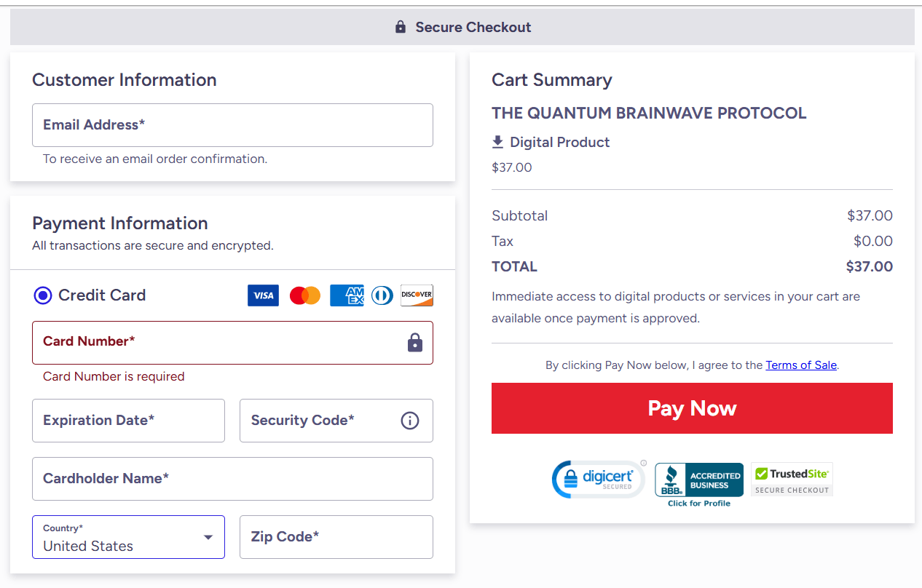Click the Expiration Date field
The image size is (922, 588).
128,421
